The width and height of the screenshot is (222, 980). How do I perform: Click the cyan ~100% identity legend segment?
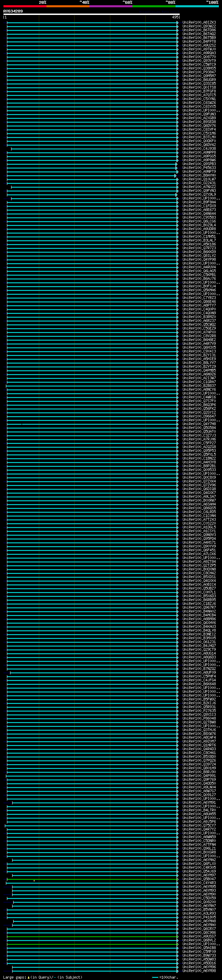pos(197,6)
